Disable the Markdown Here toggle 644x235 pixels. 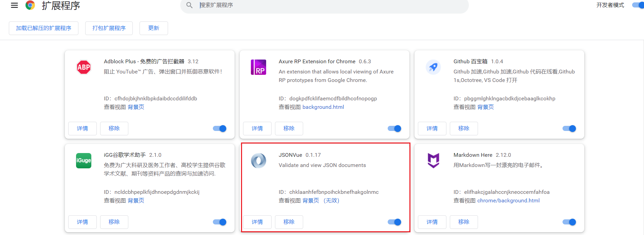point(569,222)
